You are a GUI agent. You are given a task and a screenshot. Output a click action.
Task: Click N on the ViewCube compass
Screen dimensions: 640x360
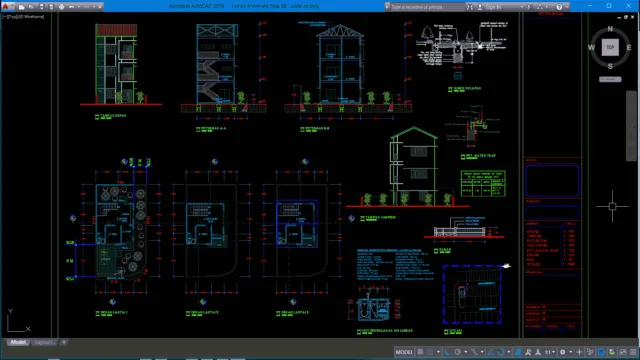click(610, 29)
